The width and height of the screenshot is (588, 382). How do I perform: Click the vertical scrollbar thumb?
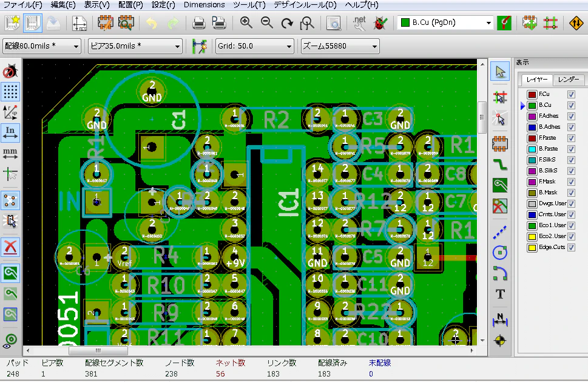482,117
